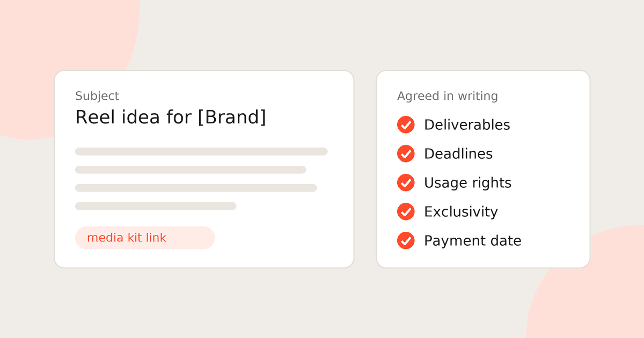Toggle the Exclusivity checkmark

406,211
